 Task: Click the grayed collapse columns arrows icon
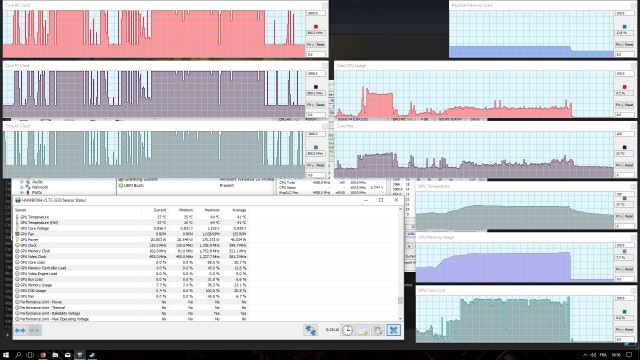[x=35, y=330]
